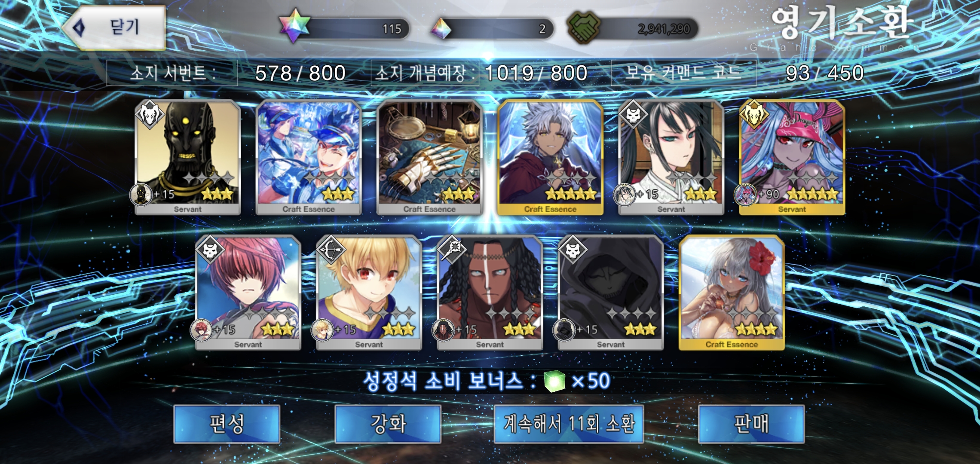Click the rainbow Saint Quartz star icon
This screenshot has height=464, width=980.
pyautogui.click(x=294, y=27)
